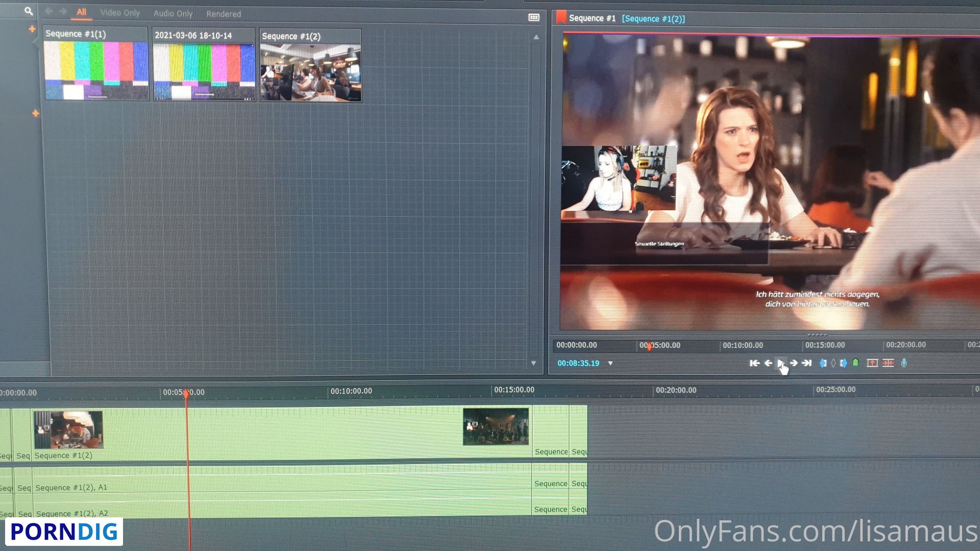The image size is (980, 551).
Task: Click the voice-over microphone icon
Action: click(904, 363)
